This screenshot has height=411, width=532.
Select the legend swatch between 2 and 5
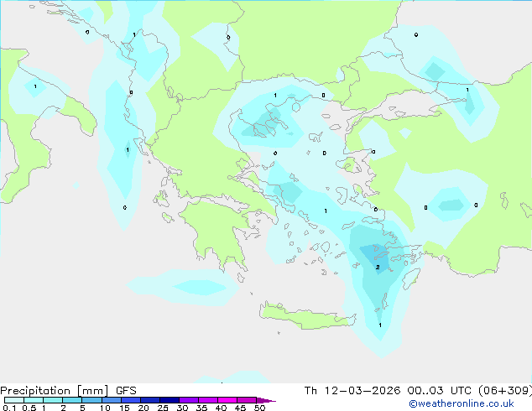pyautogui.click(x=72, y=400)
